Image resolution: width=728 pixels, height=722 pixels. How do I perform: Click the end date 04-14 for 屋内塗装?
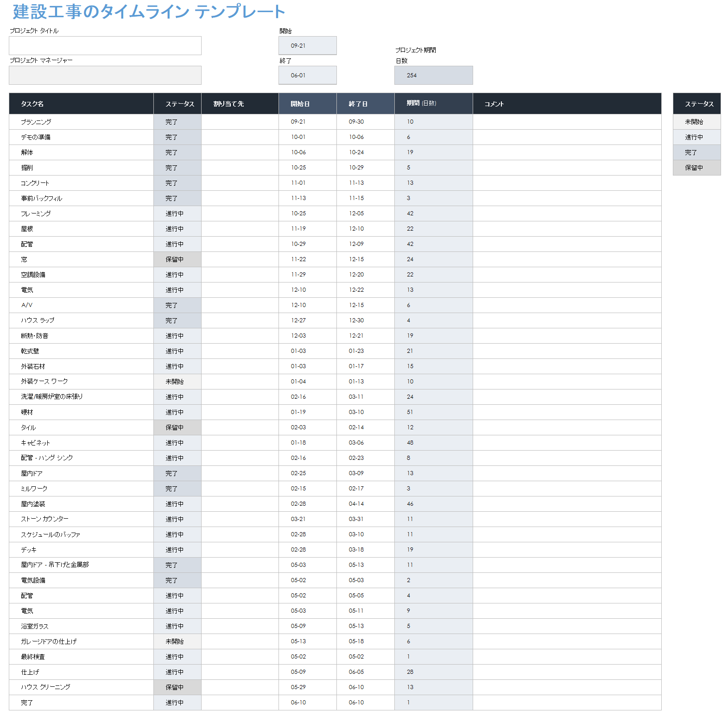366,504
